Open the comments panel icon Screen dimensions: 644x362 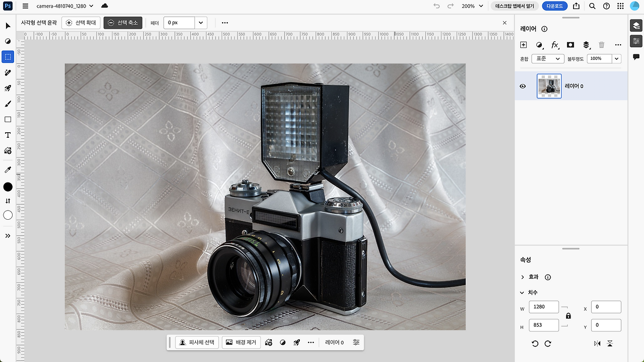click(x=636, y=57)
